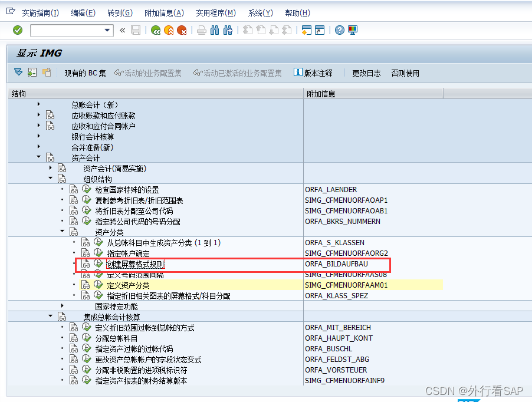This screenshot has height=402, width=532.
Task: Click the Save icon in the toolbar
Action: coord(136,30)
